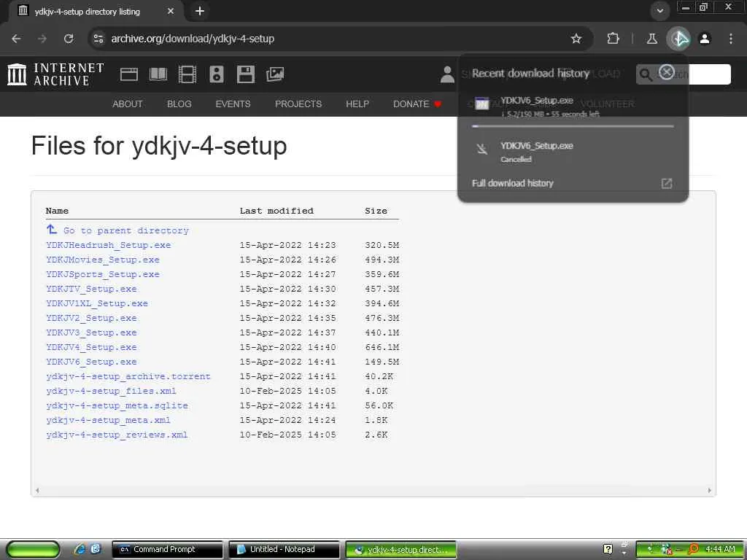Click the green Start button
This screenshot has width=747, height=560.
34,550
